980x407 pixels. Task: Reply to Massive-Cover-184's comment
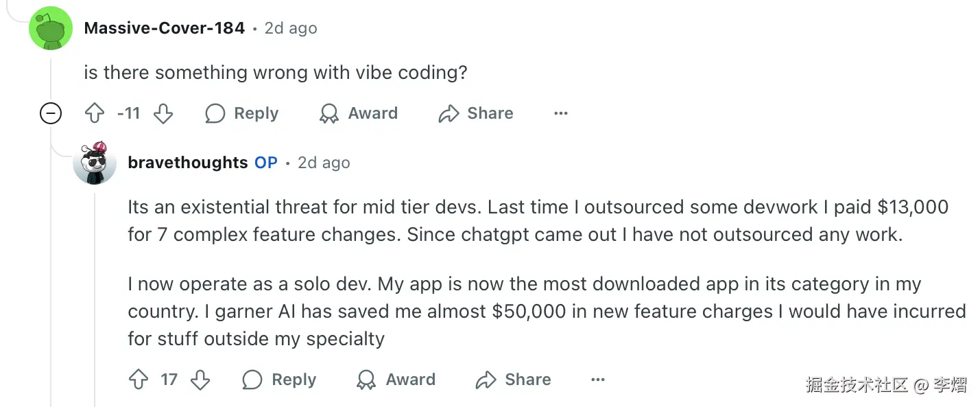242,113
